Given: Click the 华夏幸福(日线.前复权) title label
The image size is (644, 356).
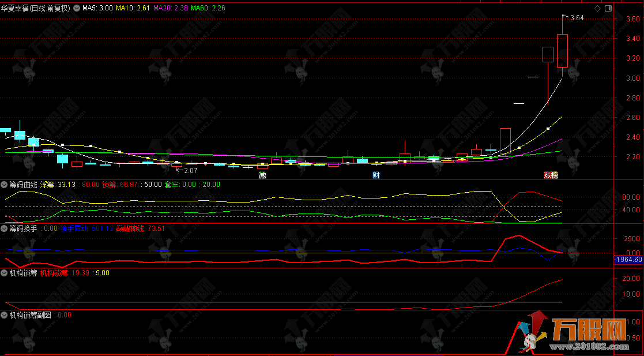Looking at the screenshot, I should click(x=36, y=9).
